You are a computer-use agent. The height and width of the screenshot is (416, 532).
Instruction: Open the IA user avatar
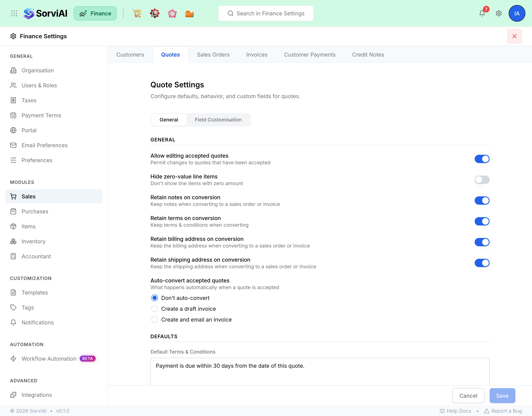click(x=517, y=13)
